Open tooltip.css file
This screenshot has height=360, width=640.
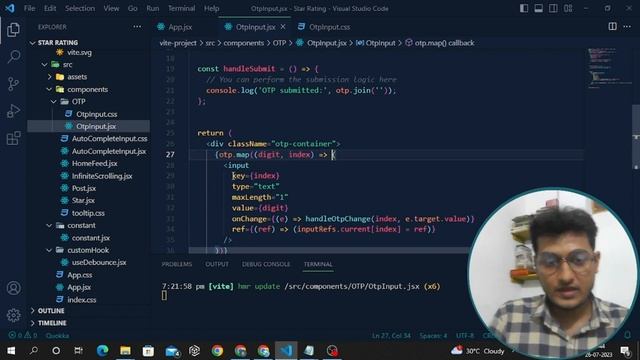point(88,213)
